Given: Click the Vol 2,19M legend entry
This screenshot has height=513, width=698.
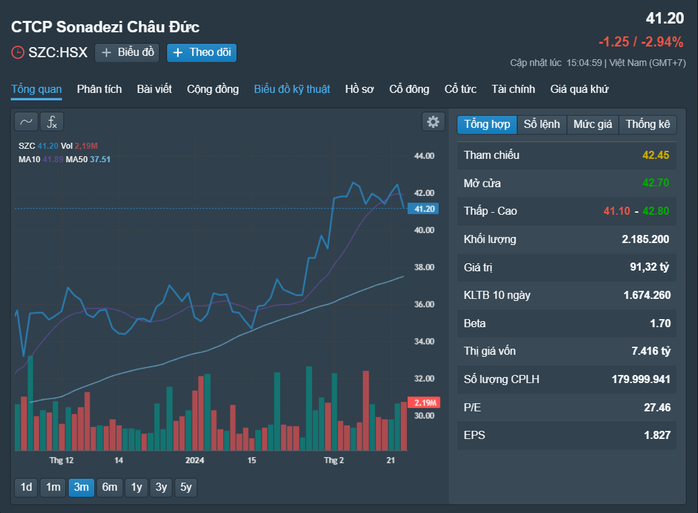Looking at the screenshot, I should click(x=79, y=146).
